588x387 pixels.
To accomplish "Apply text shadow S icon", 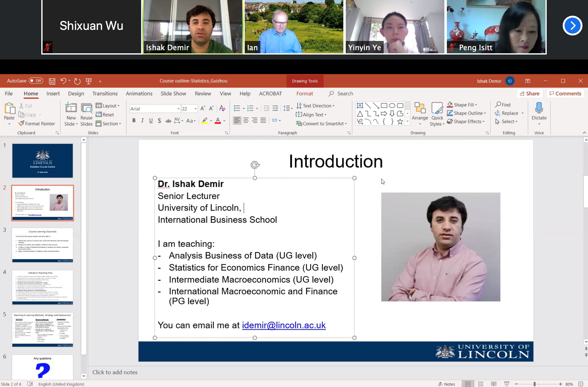I will [159, 120].
